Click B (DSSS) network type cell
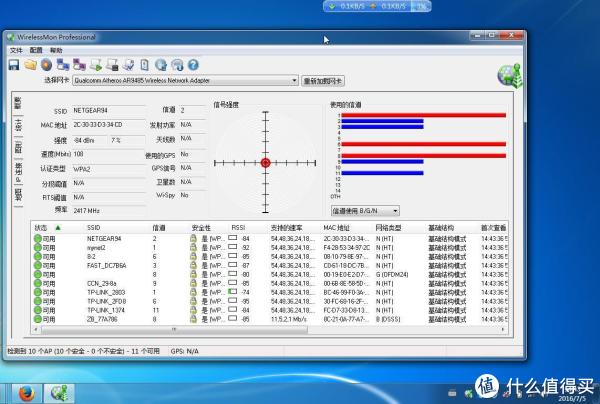The height and width of the screenshot is (404, 600). [x=388, y=319]
